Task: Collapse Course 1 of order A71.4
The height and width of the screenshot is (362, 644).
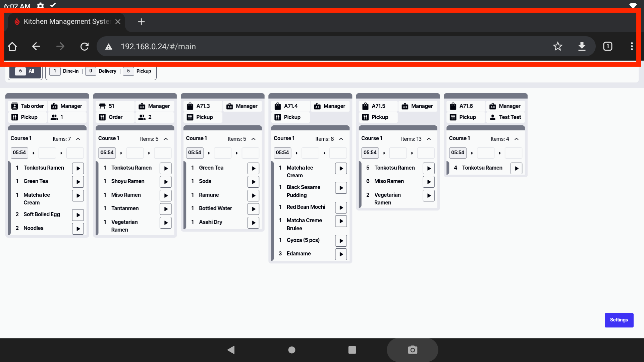Action: [x=341, y=139]
